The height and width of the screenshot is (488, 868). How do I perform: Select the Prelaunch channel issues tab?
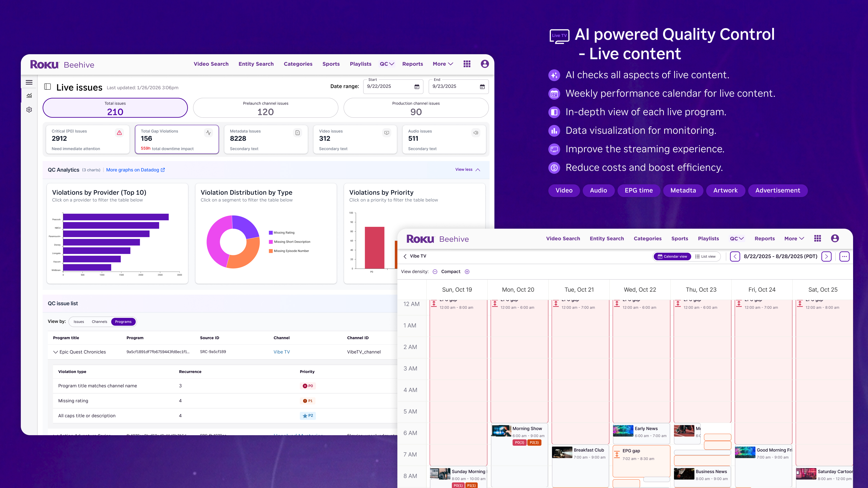tap(266, 108)
